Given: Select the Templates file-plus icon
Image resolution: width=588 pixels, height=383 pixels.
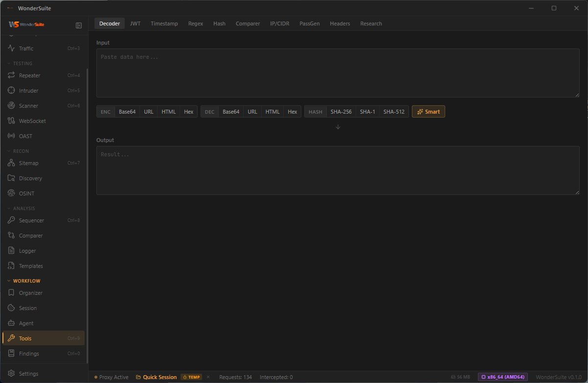Looking at the screenshot, I should 11,266.
